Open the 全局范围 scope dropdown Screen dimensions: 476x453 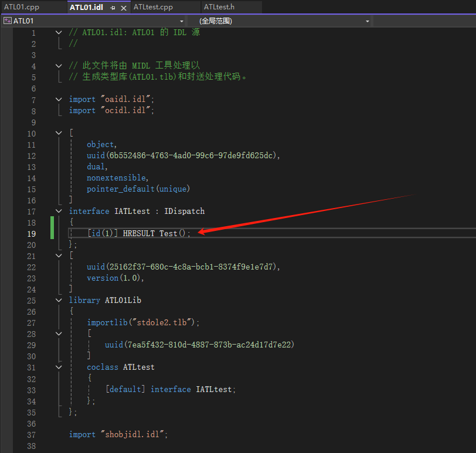(368, 21)
